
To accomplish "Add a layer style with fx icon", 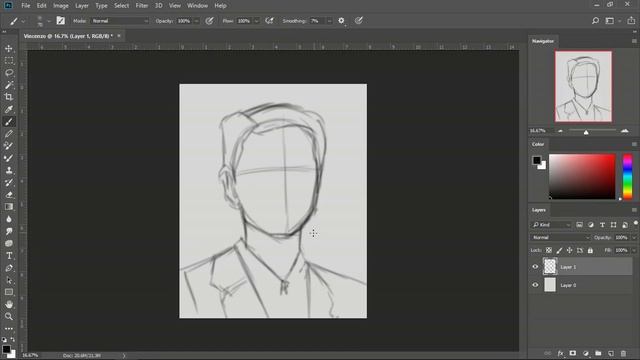I will point(560,353).
